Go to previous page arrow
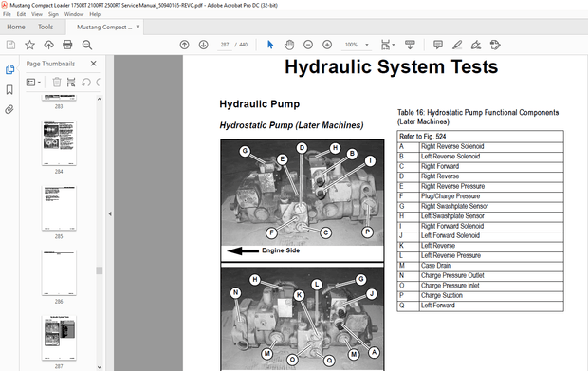This screenshot has height=371, width=588. (184, 45)
